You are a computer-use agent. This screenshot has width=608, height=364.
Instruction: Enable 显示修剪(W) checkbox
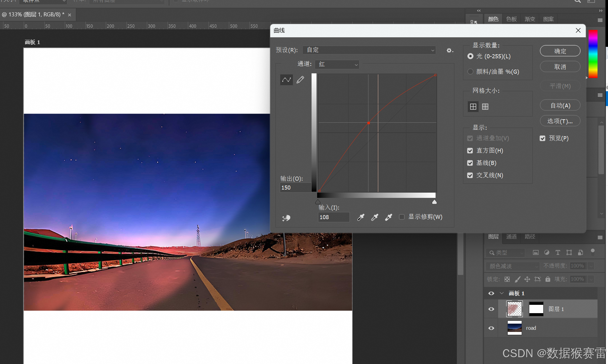[402, 217]
